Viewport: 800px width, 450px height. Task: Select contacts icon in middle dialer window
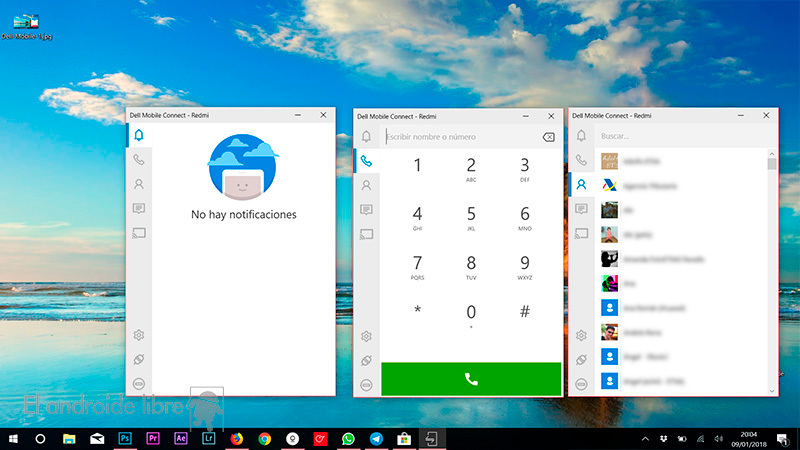(366, 185)
